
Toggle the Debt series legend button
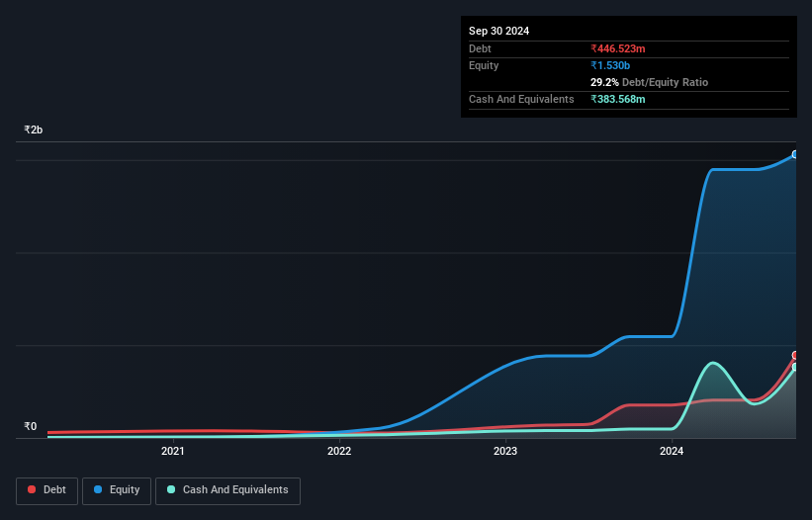pyautogui.click(x=47, y=490)
